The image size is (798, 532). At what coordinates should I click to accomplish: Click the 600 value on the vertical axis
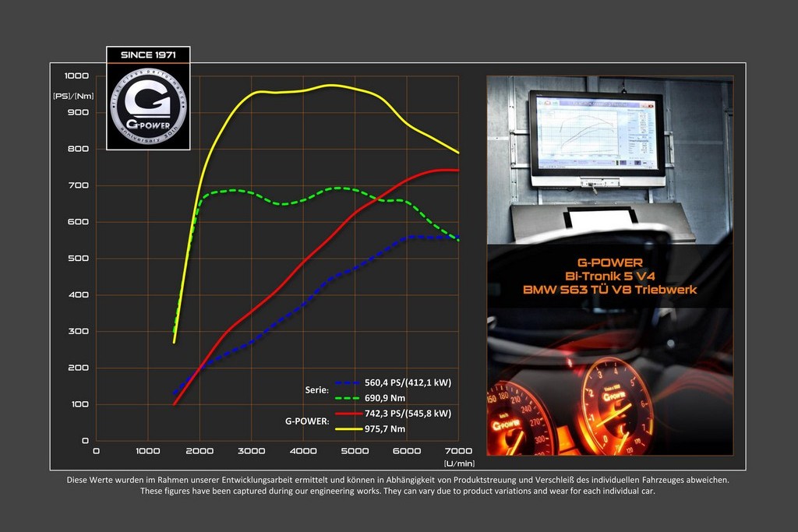tap(78, 222)
